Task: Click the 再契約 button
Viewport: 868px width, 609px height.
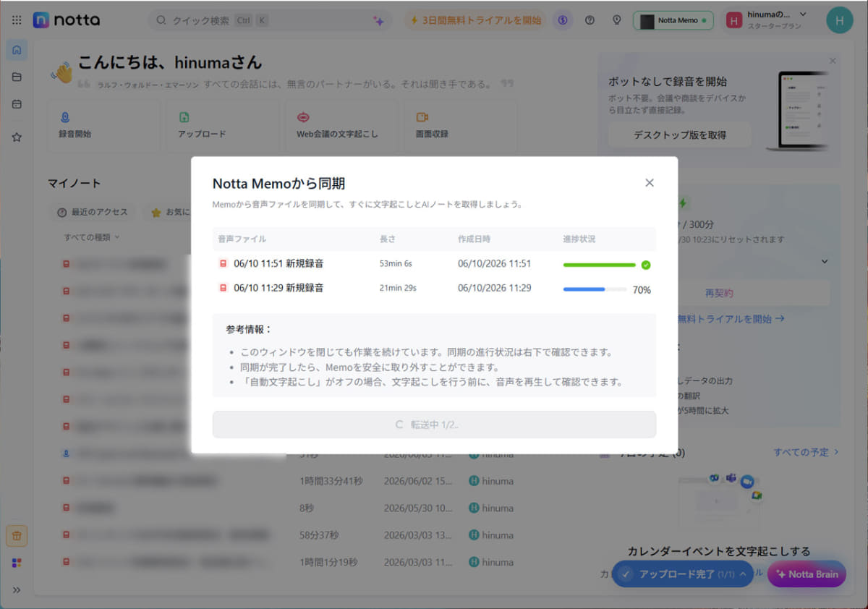Action: point(719,293)
